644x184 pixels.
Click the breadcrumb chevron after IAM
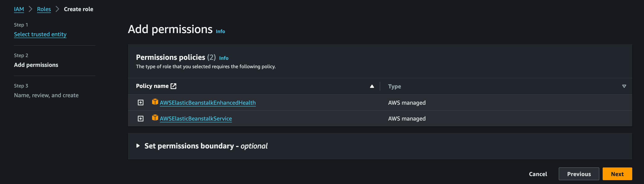tap(31, 9)
